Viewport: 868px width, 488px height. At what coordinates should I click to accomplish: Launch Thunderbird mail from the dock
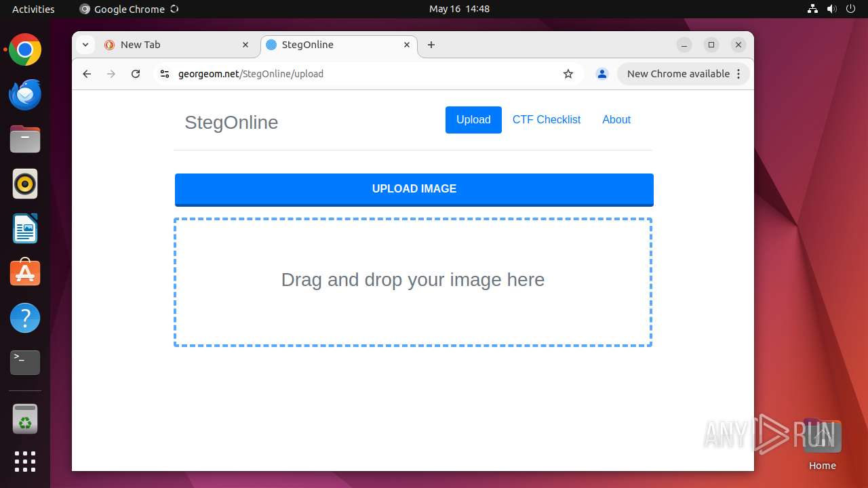[x=25, y=95]
